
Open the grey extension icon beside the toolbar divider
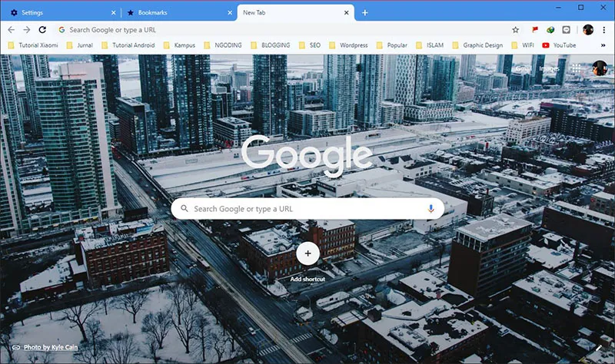pos(566,30)
